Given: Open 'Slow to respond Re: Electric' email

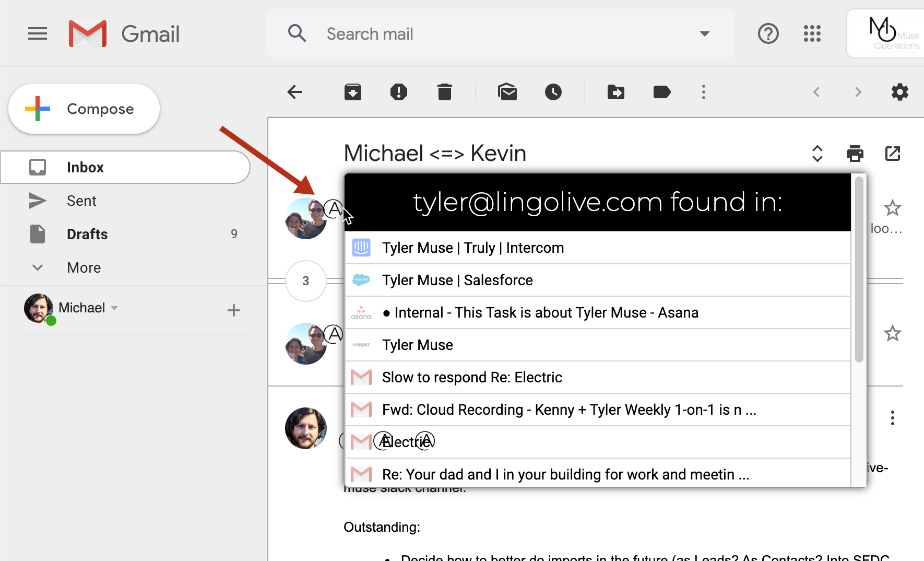Looking at the screenshot, I should click(x=598, y=377).
